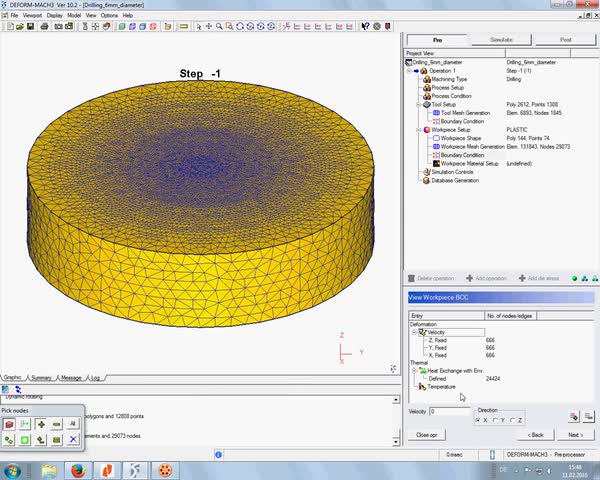The image size is (600, 480).
Task: Click the green plus icon in Pick nodes
Action: coord(40,424)
